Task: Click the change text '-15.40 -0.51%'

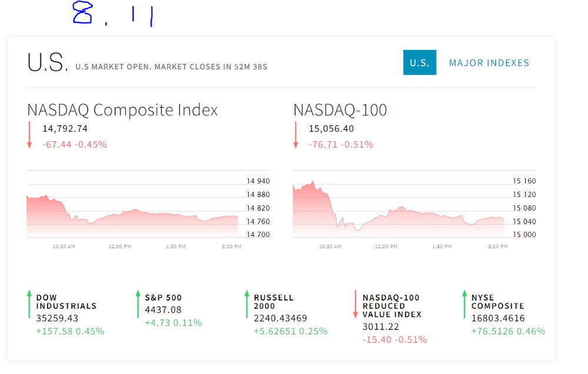Action: 395,340
